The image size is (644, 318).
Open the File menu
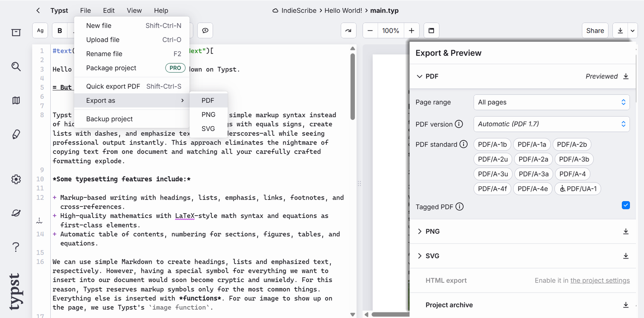[85, 11]
